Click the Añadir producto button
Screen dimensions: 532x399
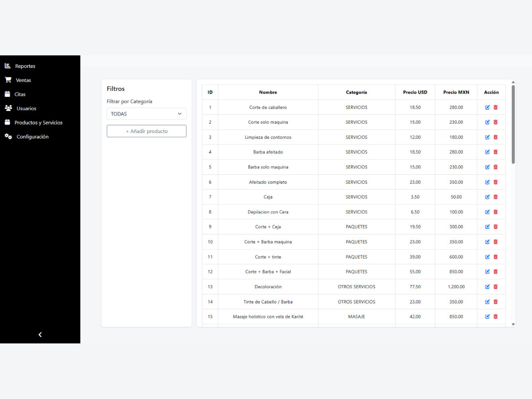(146, 131)
